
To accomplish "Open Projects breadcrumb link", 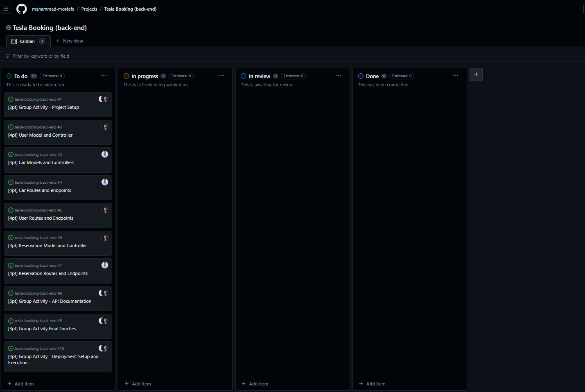I will pos(89,9).
